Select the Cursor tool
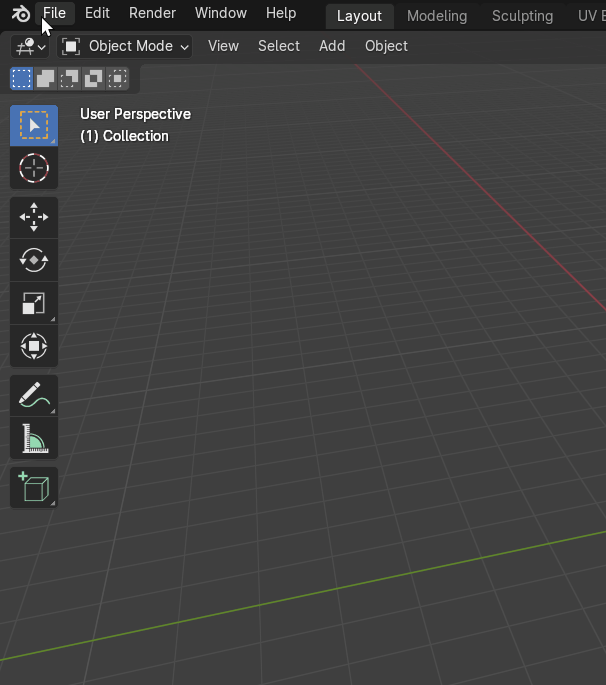This screenshot has width=606, height=685. coord(34,168)
